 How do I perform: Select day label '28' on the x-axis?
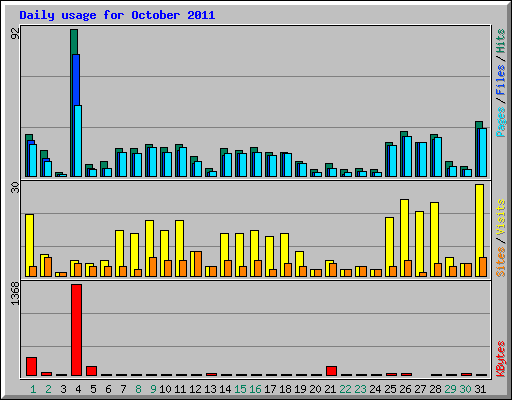[435, 389]
